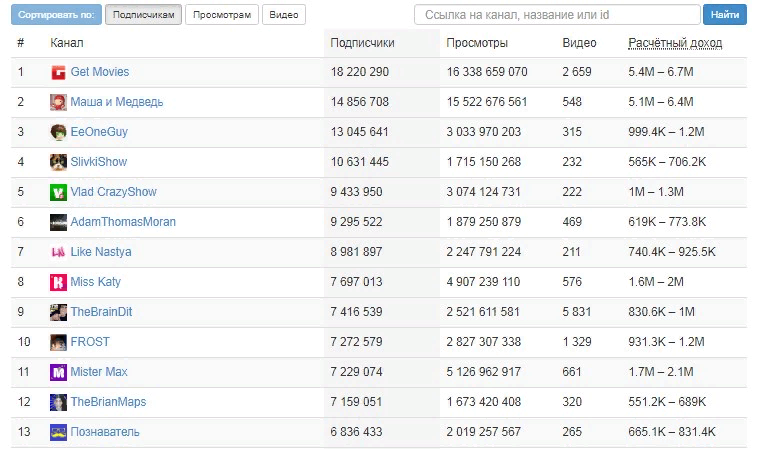Focus the channel link search field
The height and width of the screenshot is (449, 762).
point(557,15)
